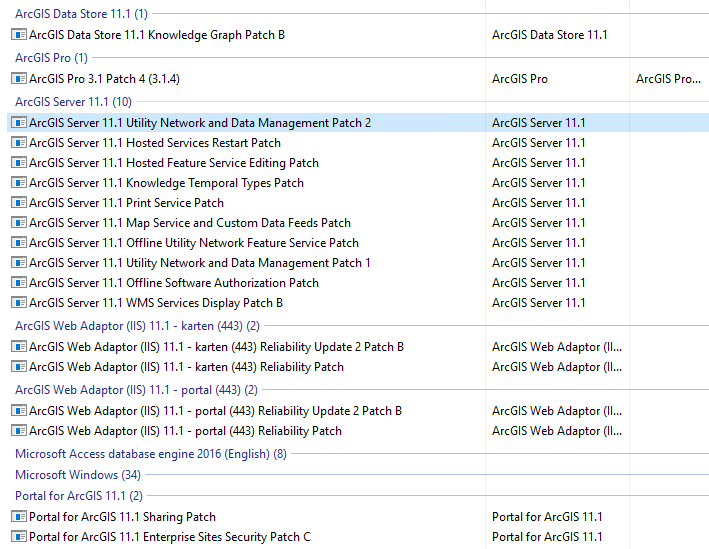The image size is (709, 549).
Task: Click icon of Offline Software Authorization Patch
Action: pos(19,282)
